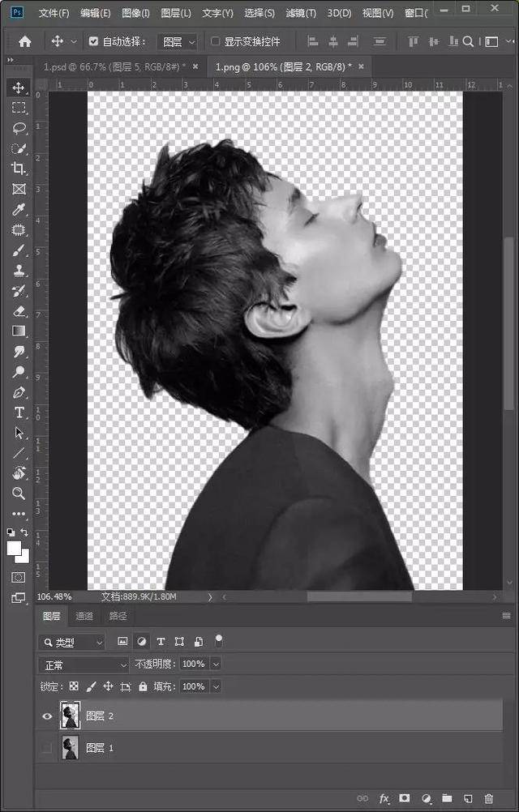Screen dimensions: 519x812
Task: Open the Edit Toolbar three-dots menu
Action: (19, 514)
